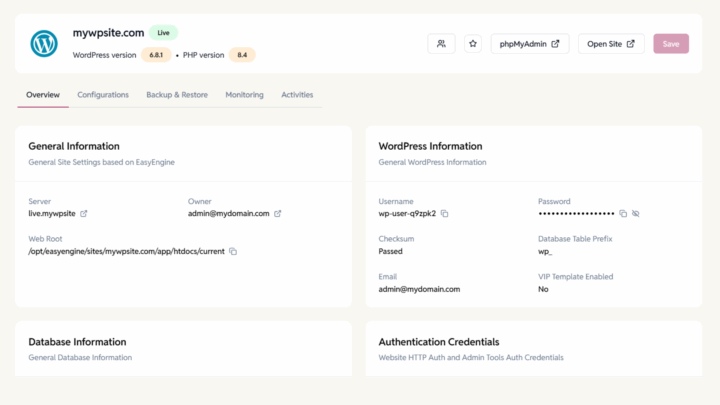This screenshot has height=405, width=720.
Task: Copy the Web Root path
Action: (x=233, y=251)
